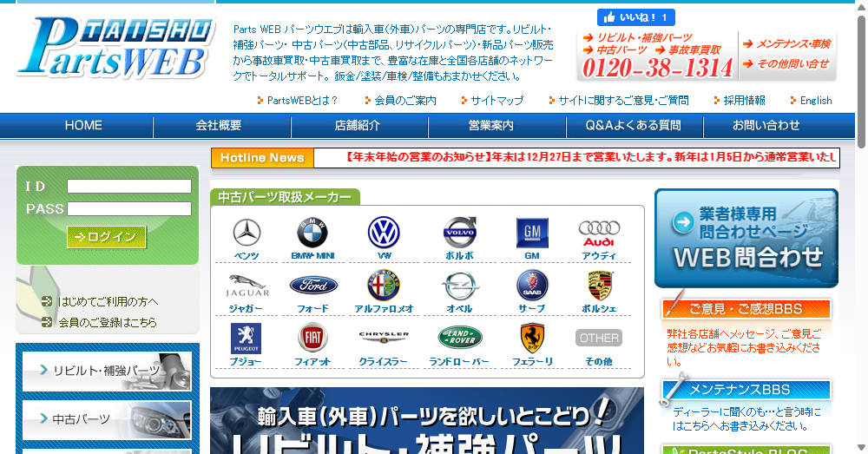Select the Porsche crest icon
868x454 pixels.
click(x=597, y=286)
